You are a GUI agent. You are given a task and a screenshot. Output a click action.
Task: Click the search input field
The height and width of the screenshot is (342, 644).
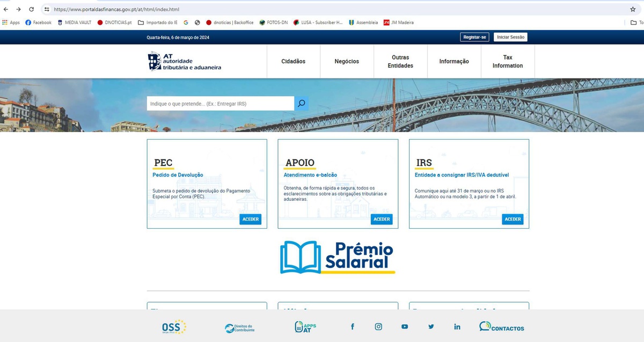(x=220, y=104)
